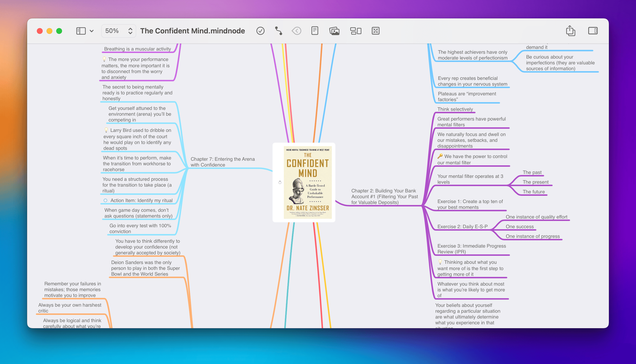Select "The secret to being mentally ready"
Screen dimensions: 636x364
coord(137,93)
